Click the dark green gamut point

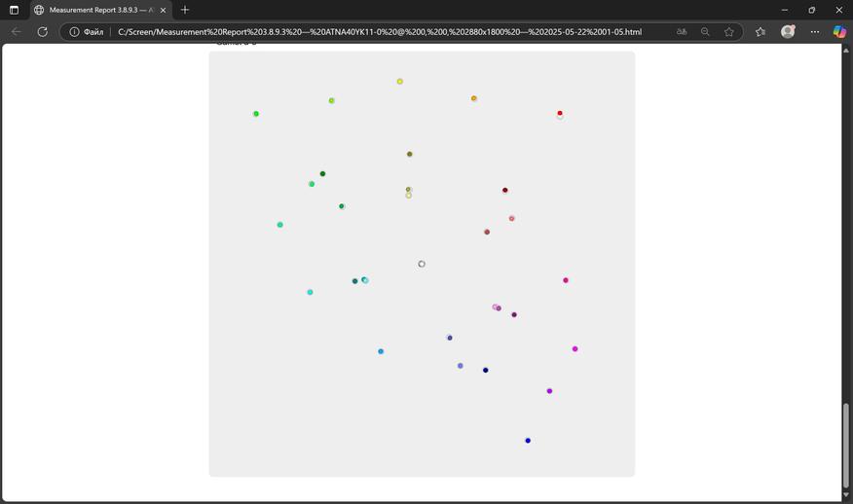[322, 174]
